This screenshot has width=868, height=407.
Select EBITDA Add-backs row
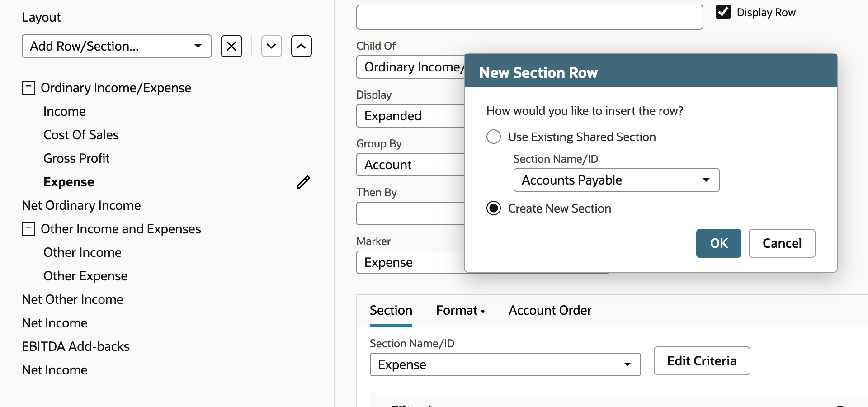click(x=75, y=346)
